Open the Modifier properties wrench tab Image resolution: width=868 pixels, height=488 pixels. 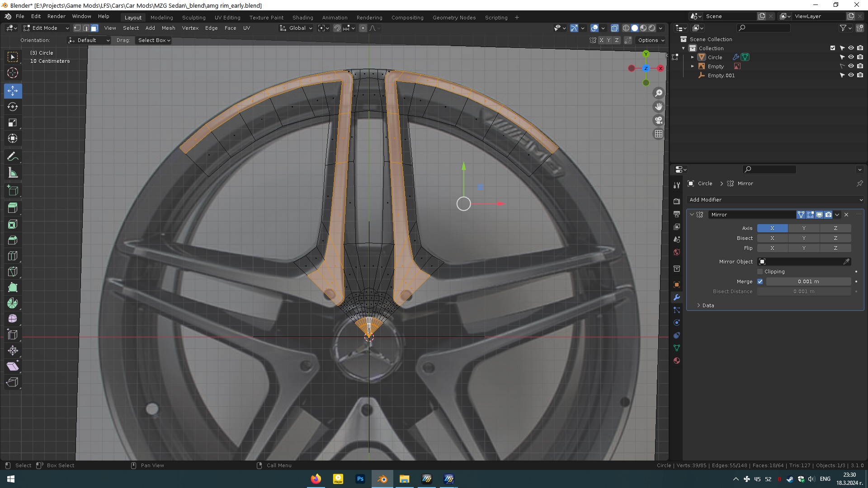pyautogui.click(x=677, y=297)
